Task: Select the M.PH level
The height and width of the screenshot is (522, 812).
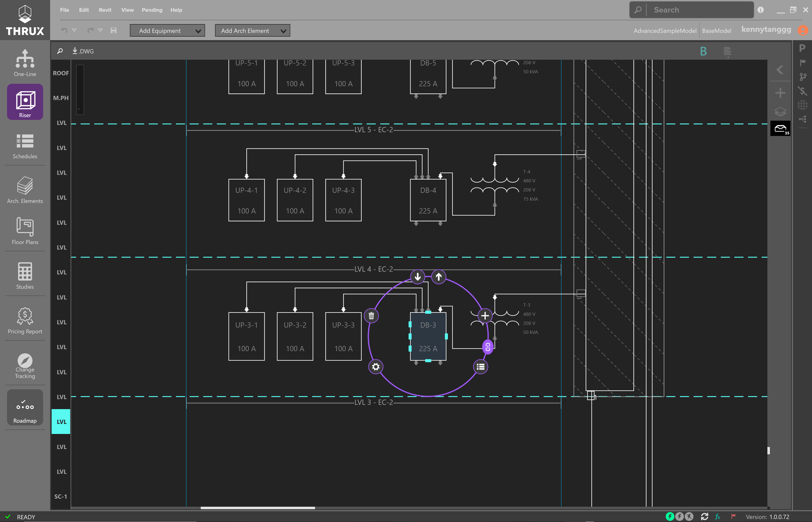Action: pyautogui.click(x=61, y=98)
